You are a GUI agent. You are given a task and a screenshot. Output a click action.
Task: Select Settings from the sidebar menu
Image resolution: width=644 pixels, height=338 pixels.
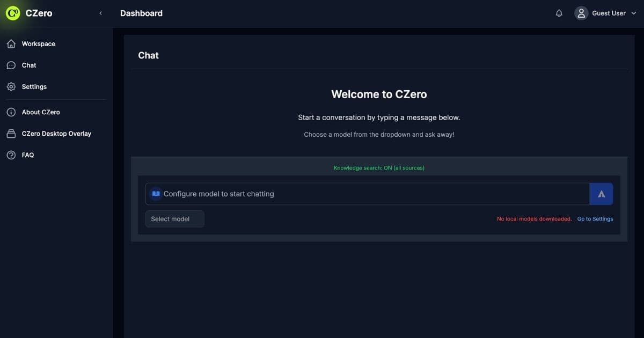pyautogui.click(x=34, y=86)
